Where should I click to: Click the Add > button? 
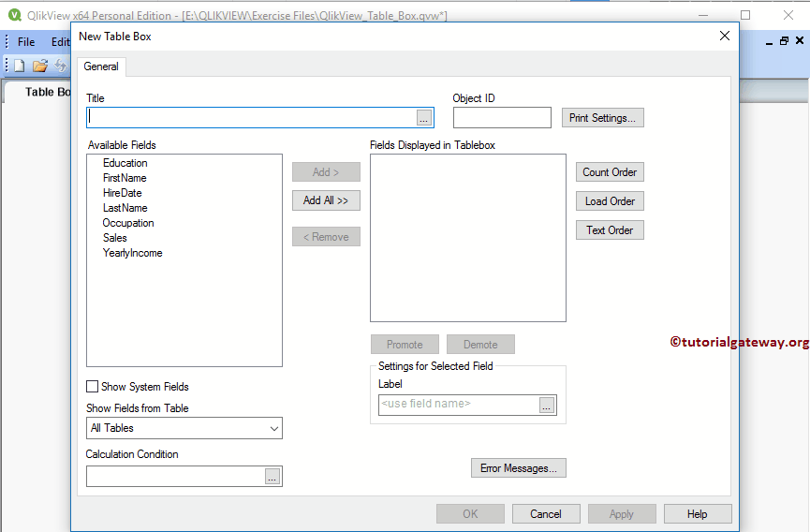326,172
